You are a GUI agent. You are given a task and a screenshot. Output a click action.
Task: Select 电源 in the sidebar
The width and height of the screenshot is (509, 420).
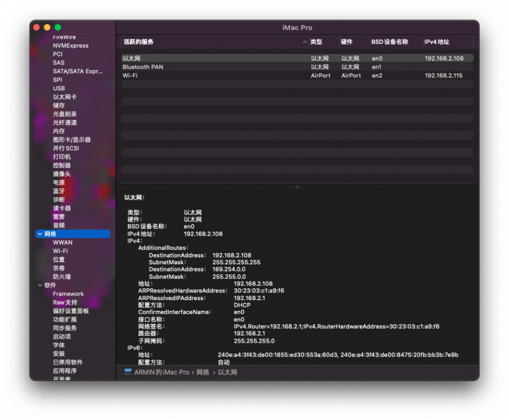pyautogui.click(x=59, y=183)
